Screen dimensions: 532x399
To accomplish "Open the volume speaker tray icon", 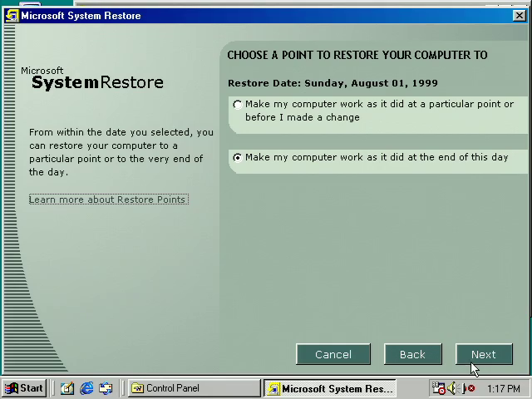I will 452,388.
